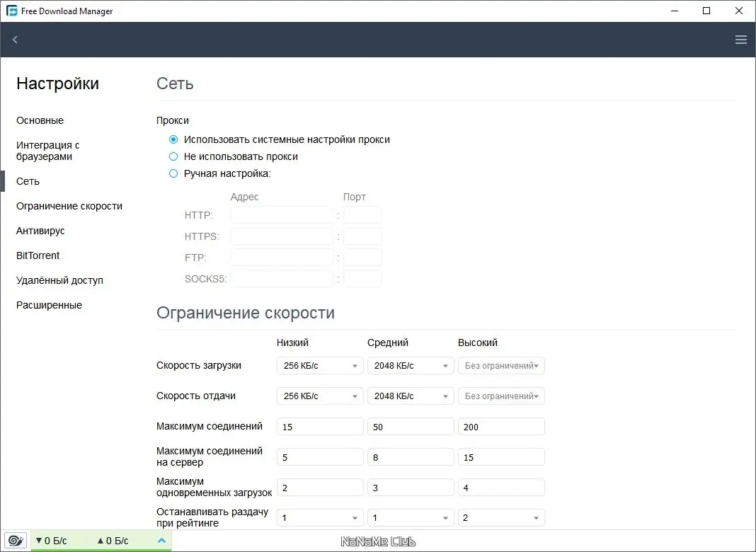Select 'Сеть' in the sidebar
Screen dimensions: 756x552
click(x=28, y=181)
